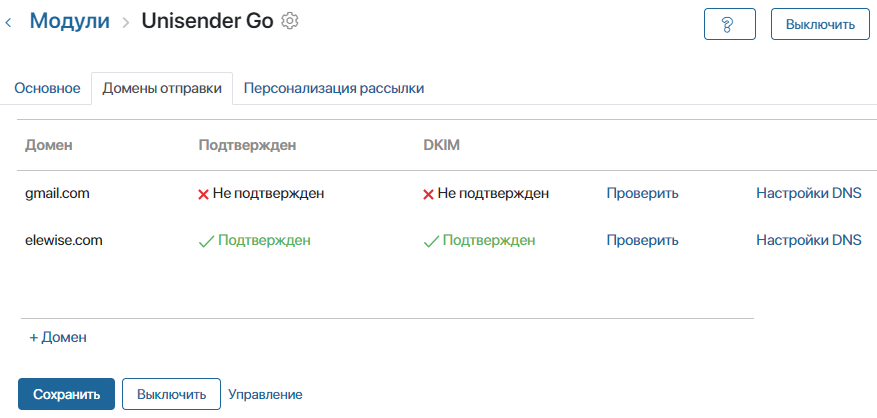
Task: Switch to the Основное tab
Action: click(47, 88)
